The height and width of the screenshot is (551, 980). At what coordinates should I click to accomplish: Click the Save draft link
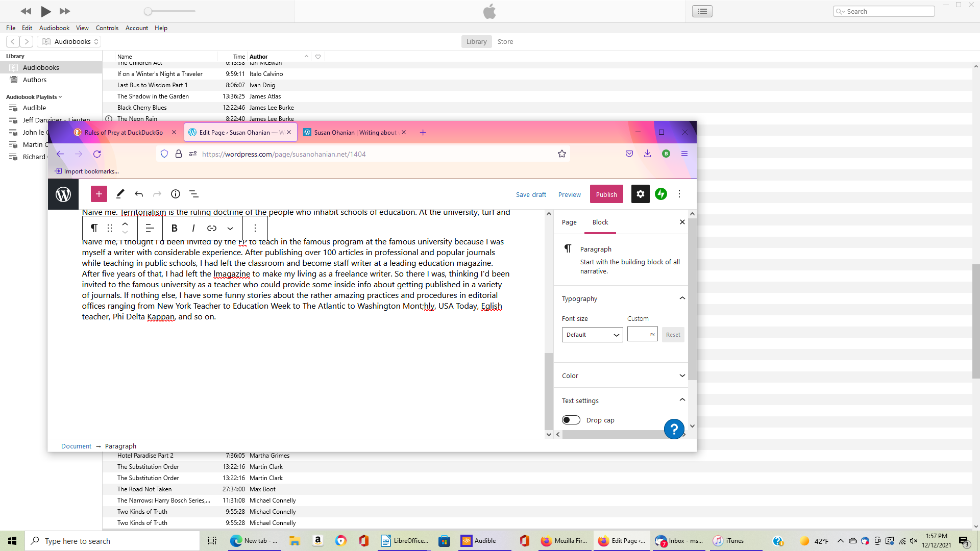tap(531, 194)
